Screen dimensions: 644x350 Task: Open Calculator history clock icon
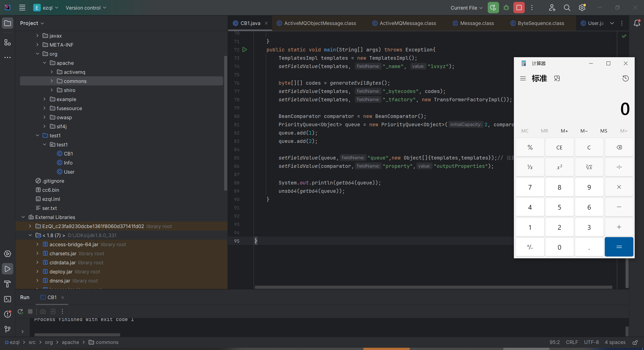(625, 78)
